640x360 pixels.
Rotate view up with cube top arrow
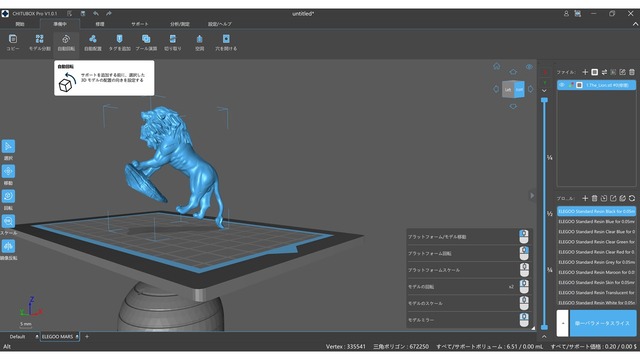click(x=513, y=72)
